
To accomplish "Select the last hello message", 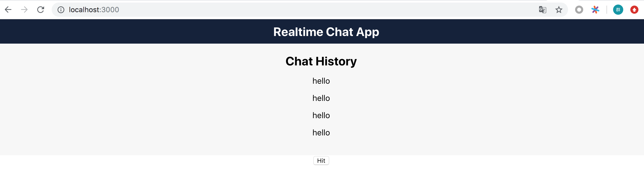I will click(321, 133).
